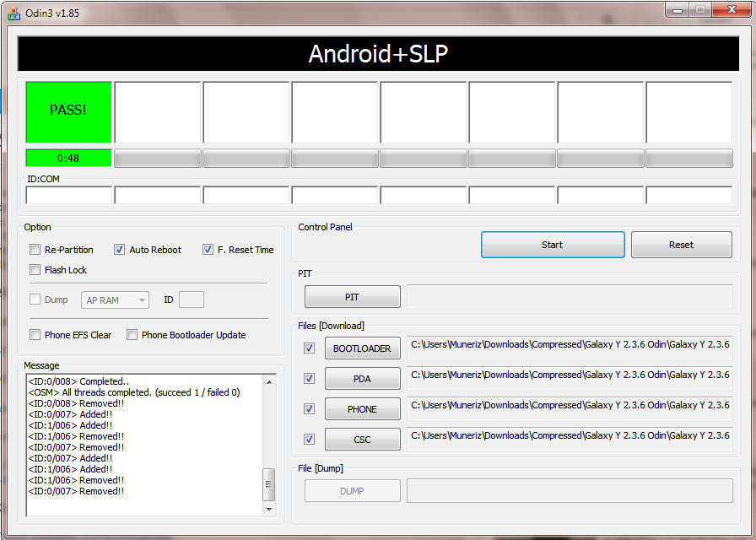
Task: Uncheck the Auto Reboot option
Action: pyautogui.click(x=119, y=249)
